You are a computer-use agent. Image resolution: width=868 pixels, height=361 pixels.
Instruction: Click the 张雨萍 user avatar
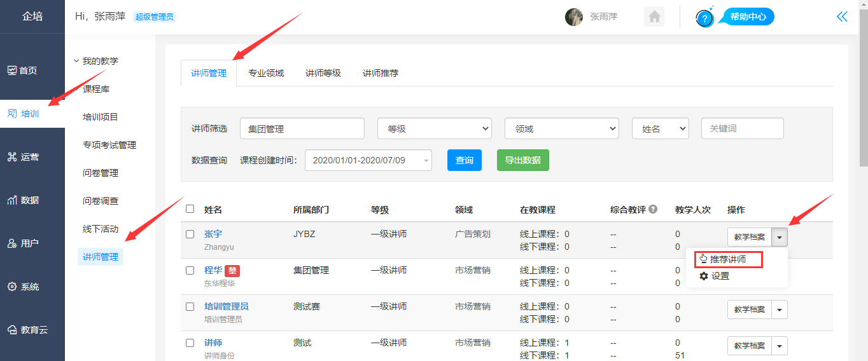pos(574,17)
